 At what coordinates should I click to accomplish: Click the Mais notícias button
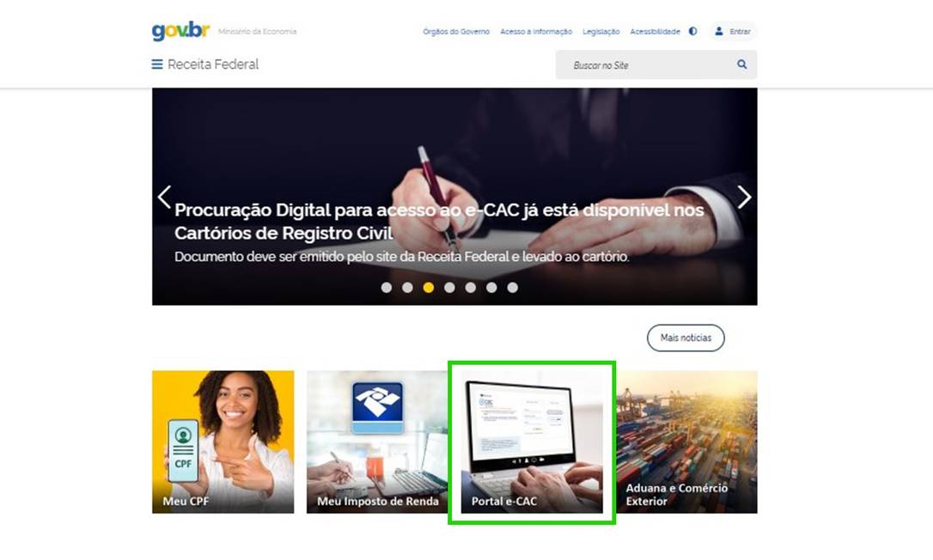click(x=686, y=338)
